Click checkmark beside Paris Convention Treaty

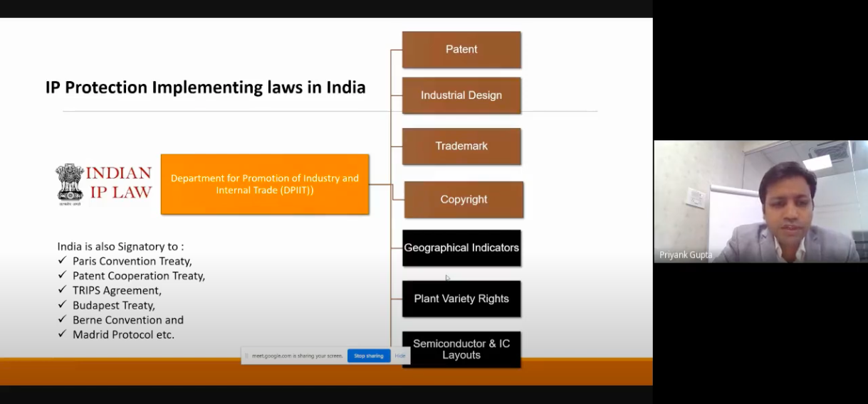pyautogui.click(x=62, y=261)
